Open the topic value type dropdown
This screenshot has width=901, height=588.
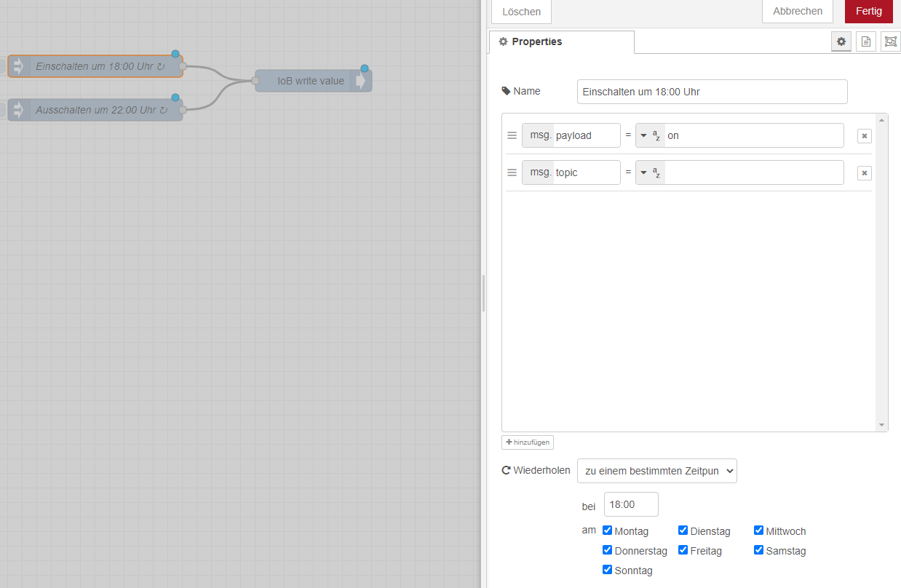(x=650, y=172)
